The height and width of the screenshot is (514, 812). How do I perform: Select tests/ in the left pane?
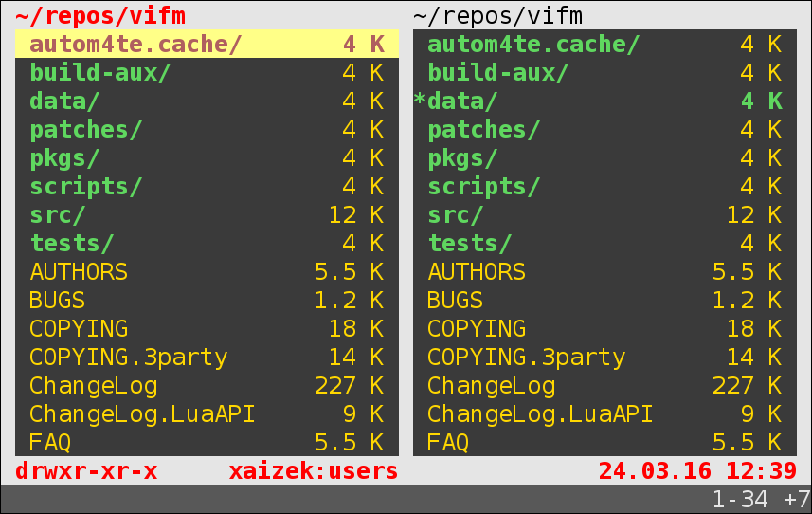point(207,244)
